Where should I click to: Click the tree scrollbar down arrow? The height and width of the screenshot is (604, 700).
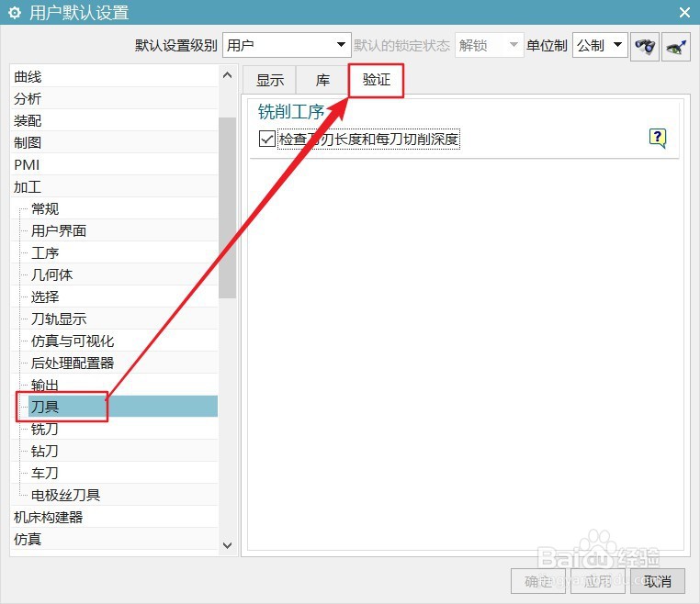pos(227,545)
